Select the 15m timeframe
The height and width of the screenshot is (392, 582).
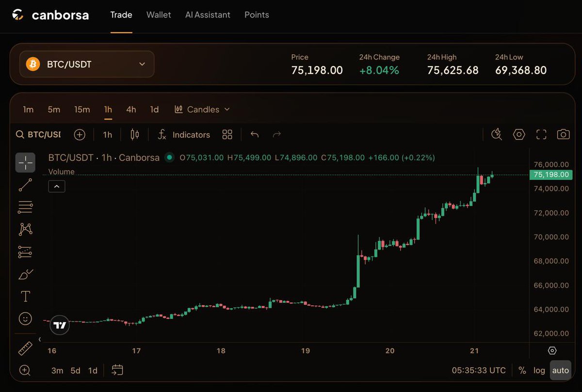(x=82, y=110)
